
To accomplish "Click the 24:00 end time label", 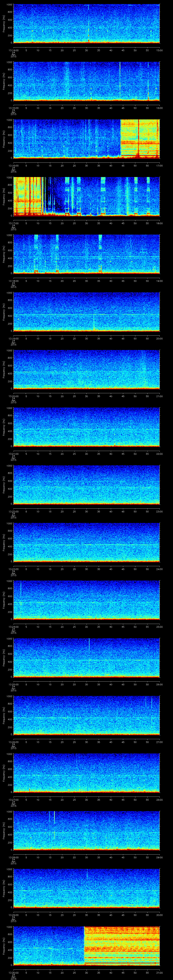I will (159, 569).
